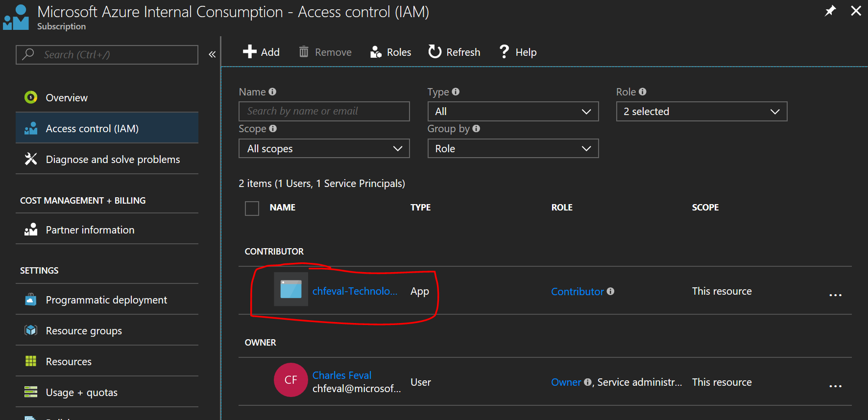Screen dimensions: 868x420
Task: Click the Add plus icon
Action: pyautogui.click(x=250, y=52)
